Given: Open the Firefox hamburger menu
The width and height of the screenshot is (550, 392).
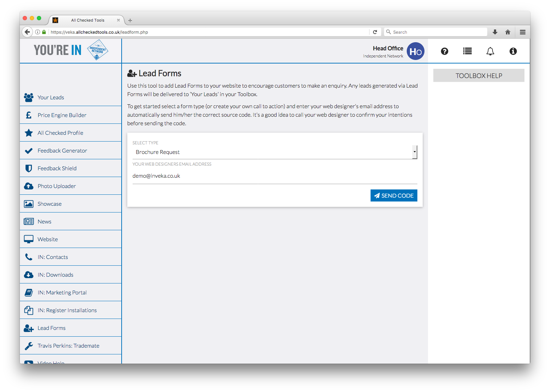Looking at the screenshot, I should click(522, 32).
